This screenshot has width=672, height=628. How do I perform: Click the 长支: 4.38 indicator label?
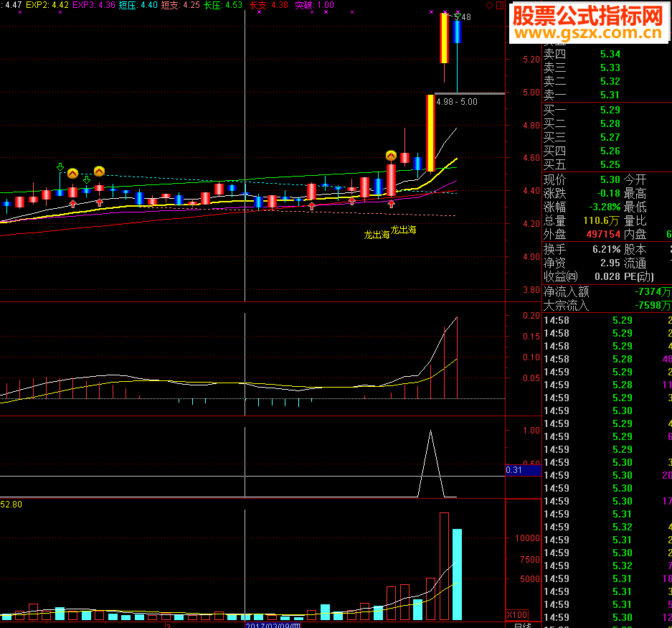[269, 5]
